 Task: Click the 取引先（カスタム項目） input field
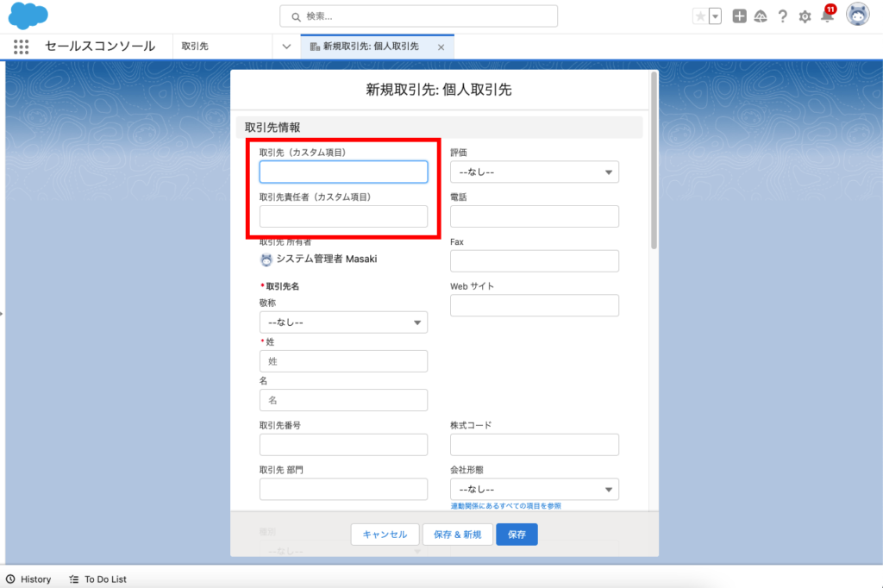343,172
